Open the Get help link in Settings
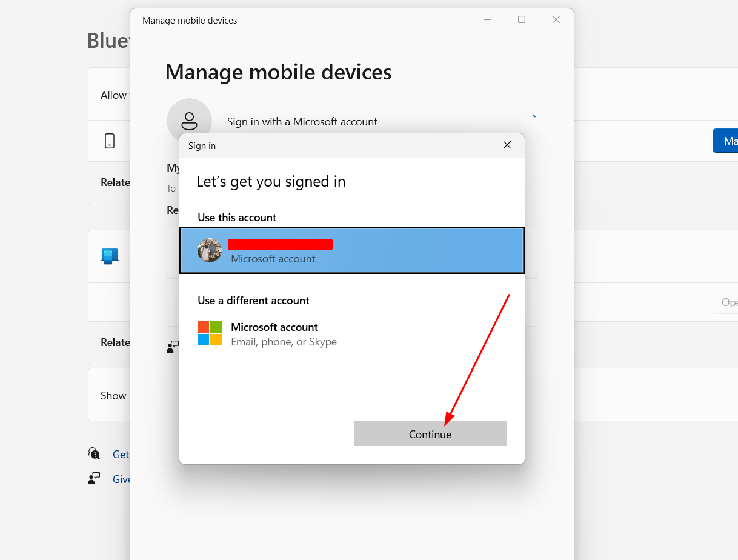Image resolution: width=738 pixels, height=560 pixels. click(121, 455)
